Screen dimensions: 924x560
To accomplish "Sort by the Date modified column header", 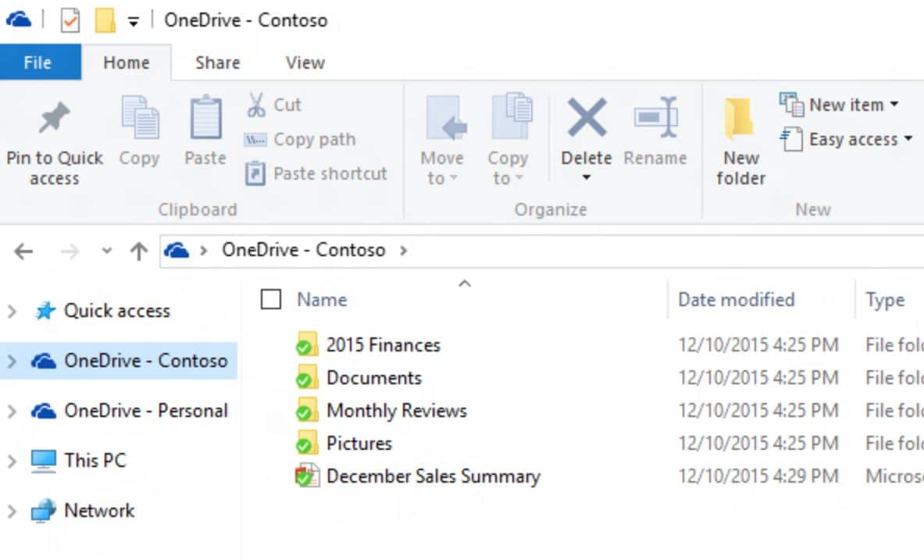I will point(736,300).
